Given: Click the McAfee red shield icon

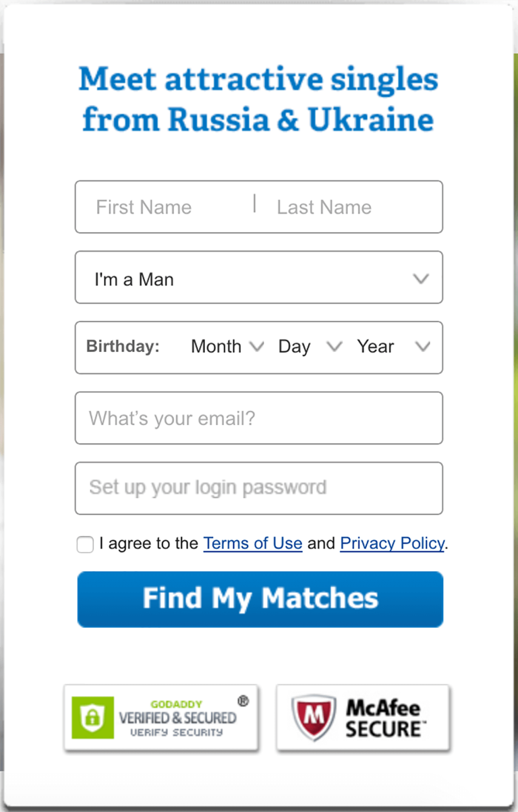Looking at the screenshot, I should click(314, 718).
